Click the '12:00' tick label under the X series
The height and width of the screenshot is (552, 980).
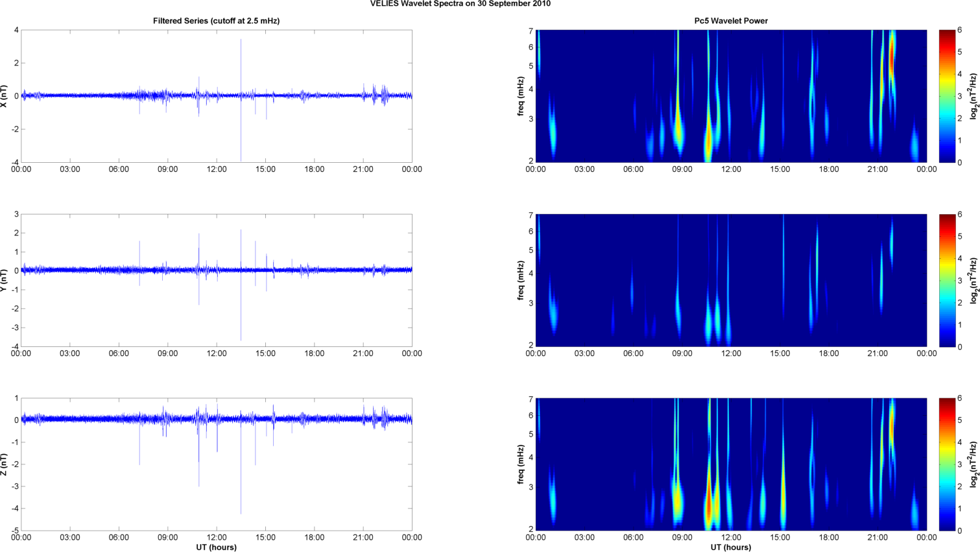point(217,169)
